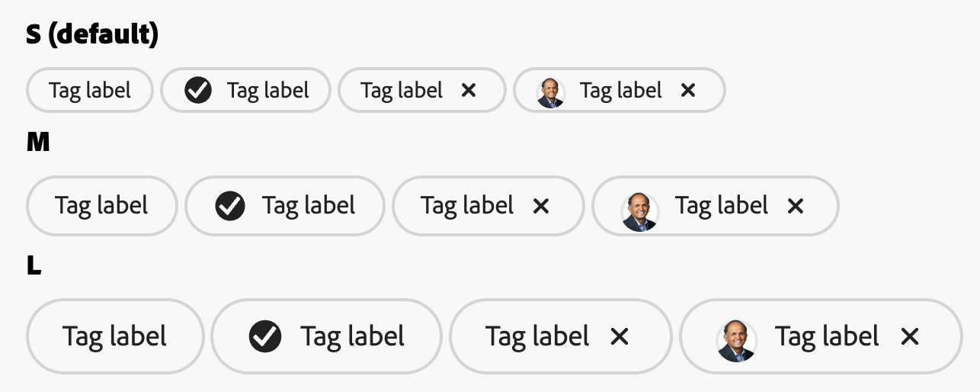This screenshot has width=980, height=392.
Task: Remove the small tag with the avatar
Action: pyautogui.click(x=687, y=90)
